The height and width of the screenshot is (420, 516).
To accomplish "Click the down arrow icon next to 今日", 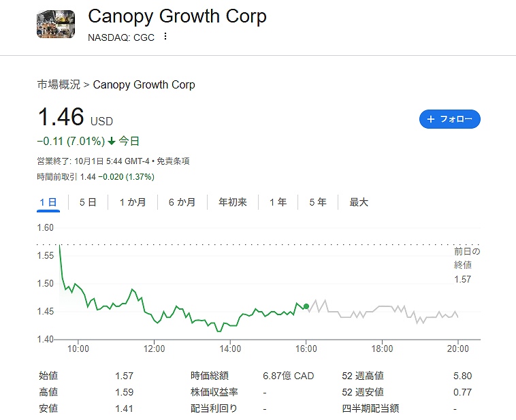I will [112, 142].
